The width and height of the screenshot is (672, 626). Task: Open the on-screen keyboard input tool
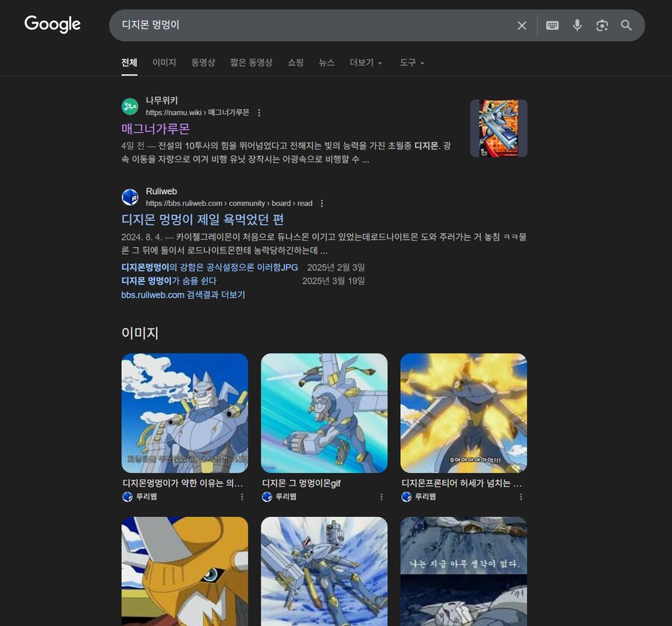(553, 25)
